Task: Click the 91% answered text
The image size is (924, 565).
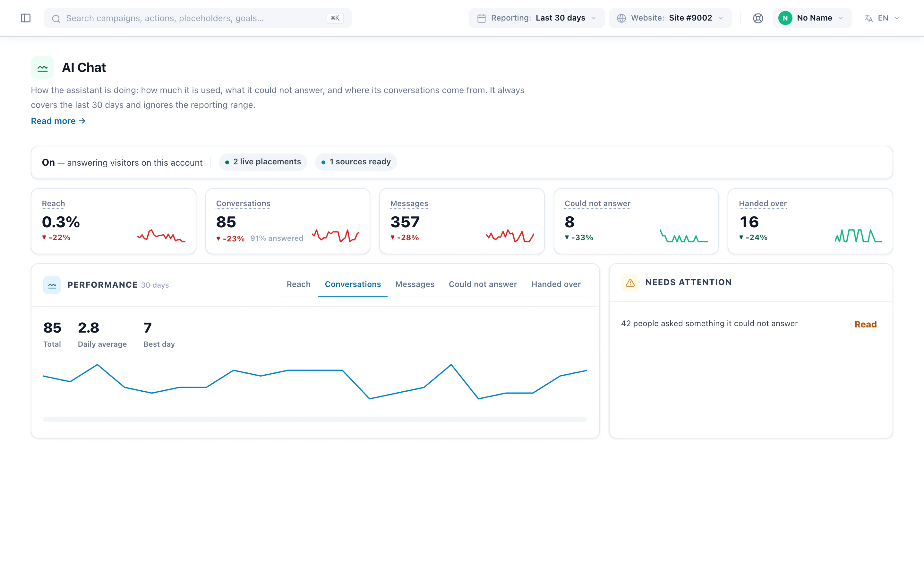Action: (x=277, y=238)
